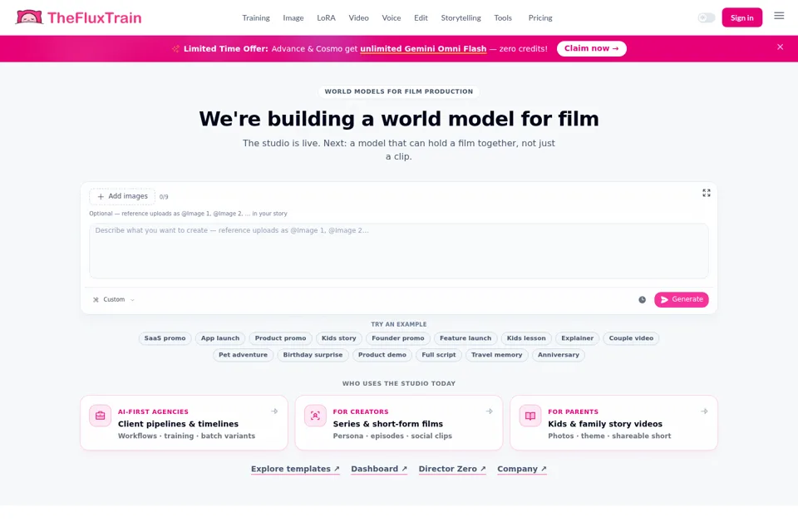Click the 0/9 image counter
798x532 pixels.
pyautogui.click(x=164, y=197)
